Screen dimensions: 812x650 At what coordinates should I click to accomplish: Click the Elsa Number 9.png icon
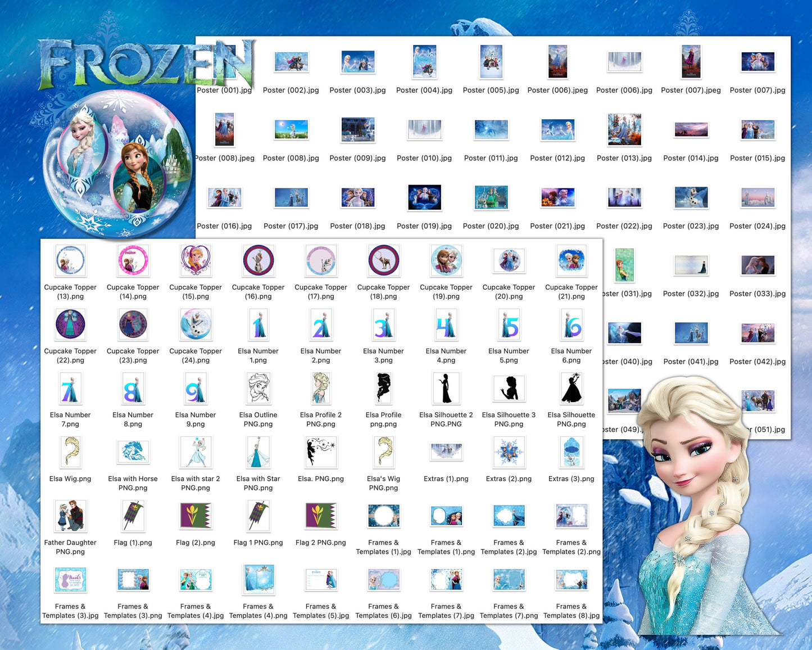tap(196, 389)
